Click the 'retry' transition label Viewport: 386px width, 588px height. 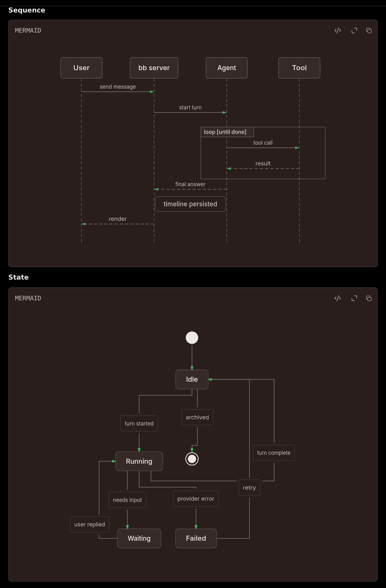249,488
